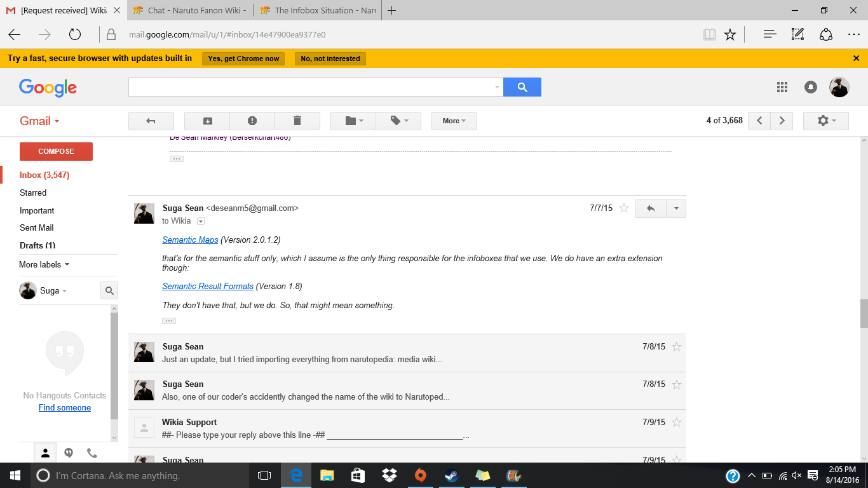Open Steam from the taskbar
868x488 pixels.
point(452,475)
